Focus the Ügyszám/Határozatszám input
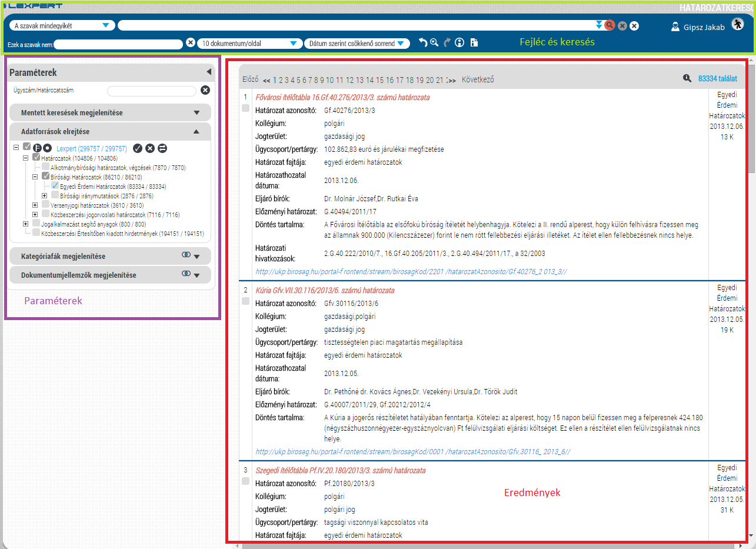 click(x=152, y=91)
